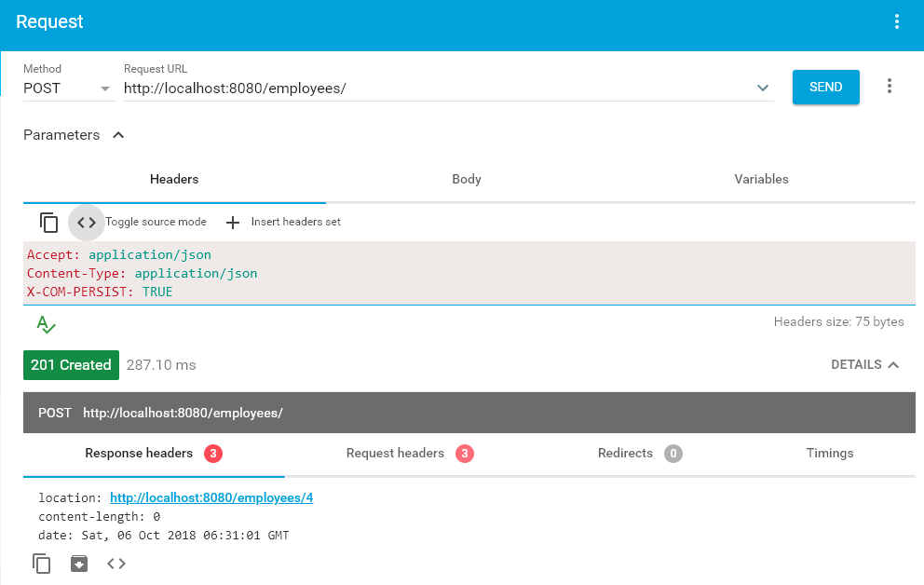Copy response headers with the copy icon

(41, 564)
